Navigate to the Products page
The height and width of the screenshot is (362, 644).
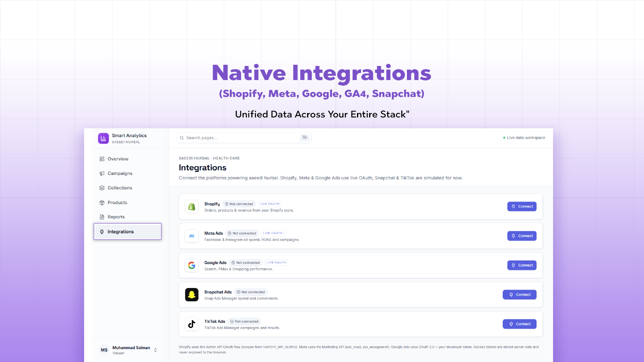pyautogui.click(x=128, y=203)
